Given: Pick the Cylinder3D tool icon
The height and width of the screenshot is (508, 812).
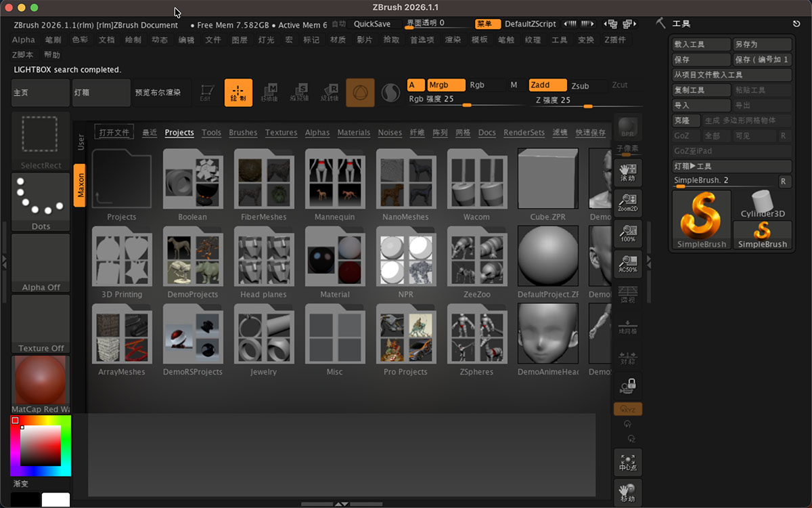Looking at the screenshot, I should tap(763, 204).
